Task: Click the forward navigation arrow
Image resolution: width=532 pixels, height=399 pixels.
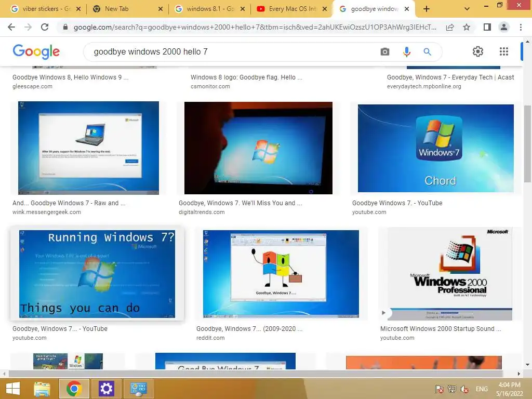Action: pos(28,27)
